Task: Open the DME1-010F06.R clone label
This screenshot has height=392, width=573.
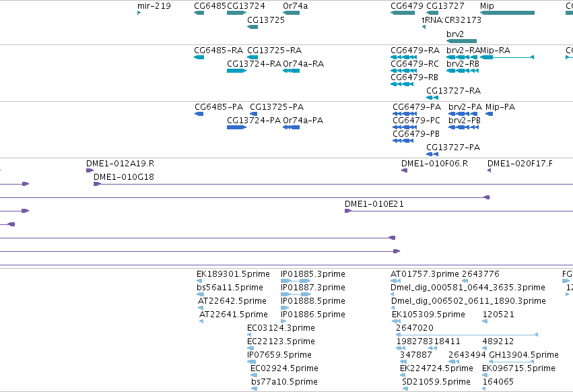Action: click(435, 164)
